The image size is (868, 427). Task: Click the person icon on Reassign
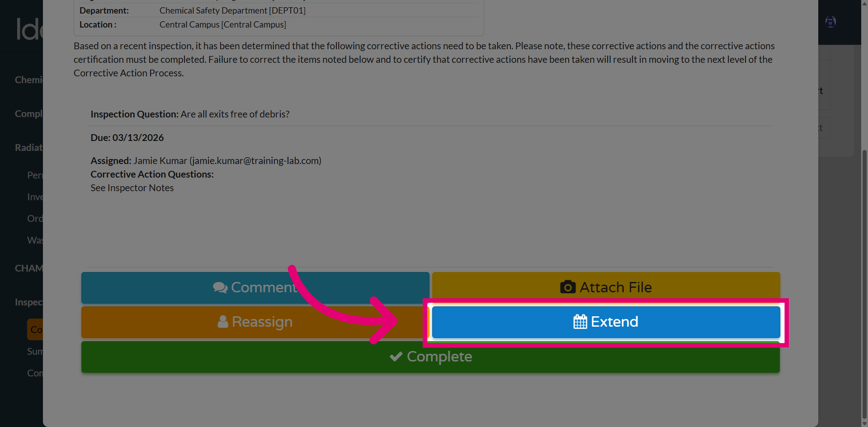(x=223, y=322)
